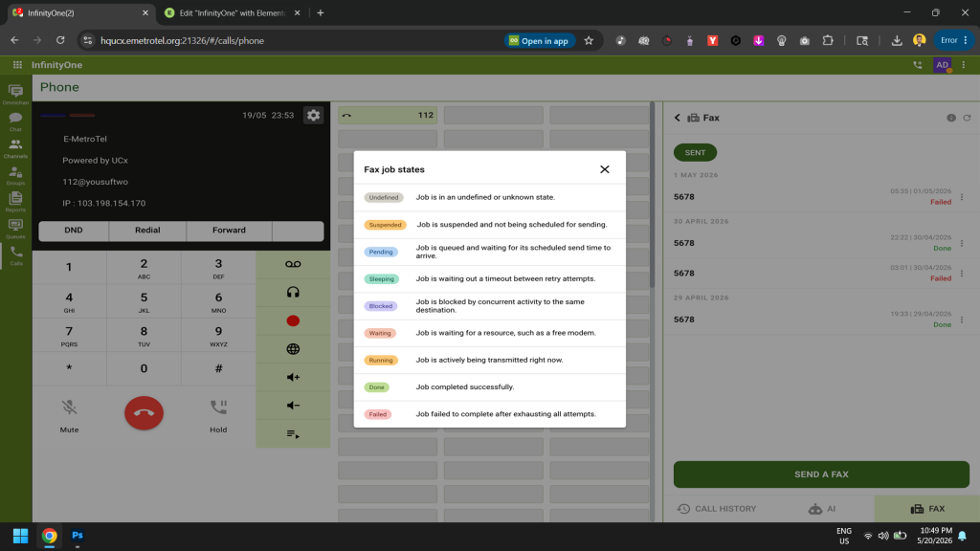Click the Suspended state badge
The width and height of the screenshot is (980, 551).
[385, 225]
